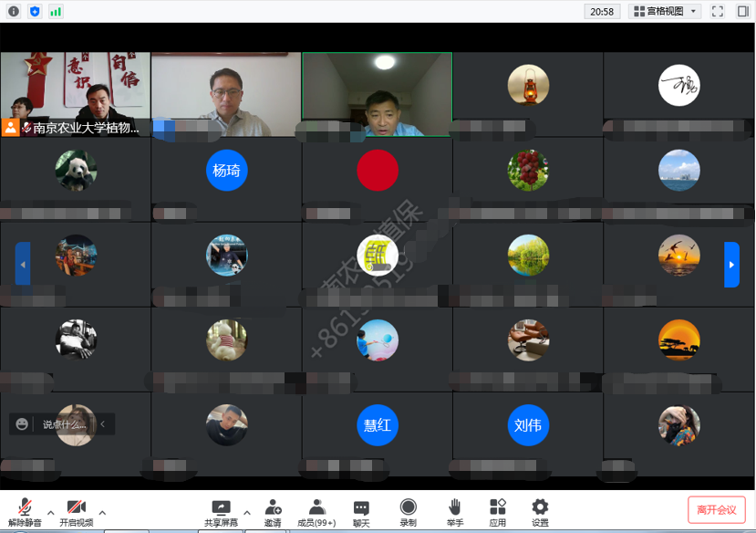Raise hand using 举手 icon
The image size is (756, 533).
click(454, 512)
